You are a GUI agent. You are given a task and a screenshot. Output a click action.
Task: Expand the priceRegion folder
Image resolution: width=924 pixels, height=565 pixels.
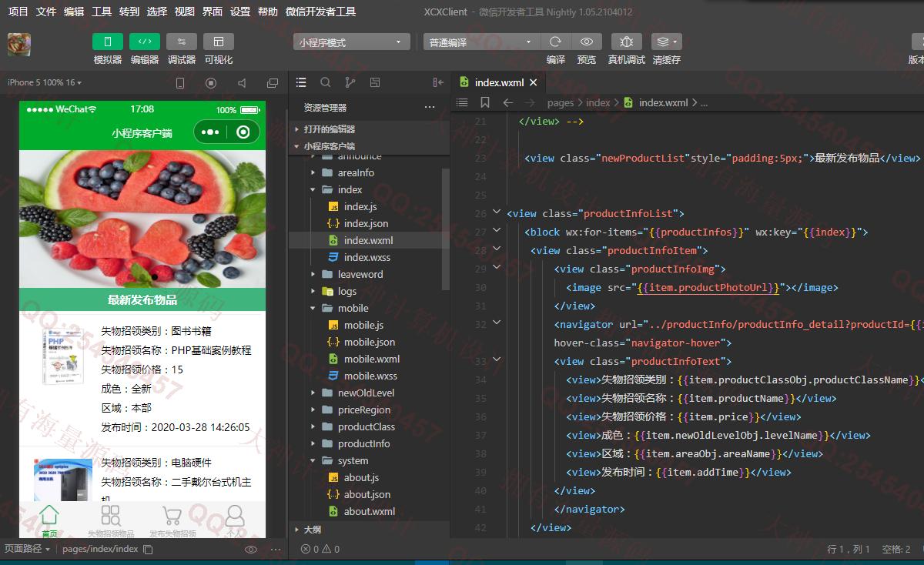(369, 410)
